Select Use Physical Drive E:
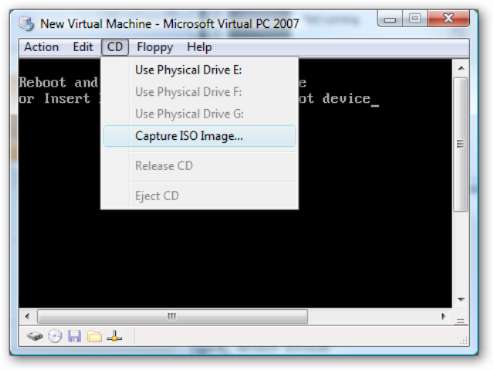This screenshot has width=493, height=370. [199, 70]
